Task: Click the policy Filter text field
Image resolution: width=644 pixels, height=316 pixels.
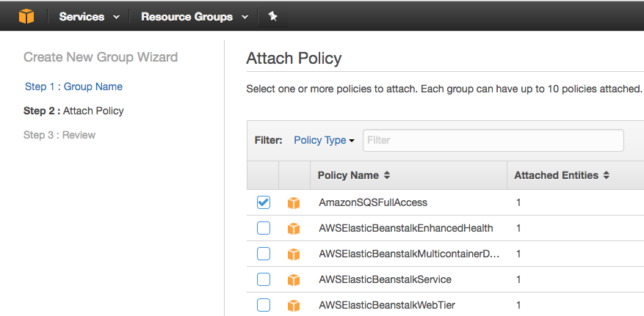Action: click(x=493, y=140)
